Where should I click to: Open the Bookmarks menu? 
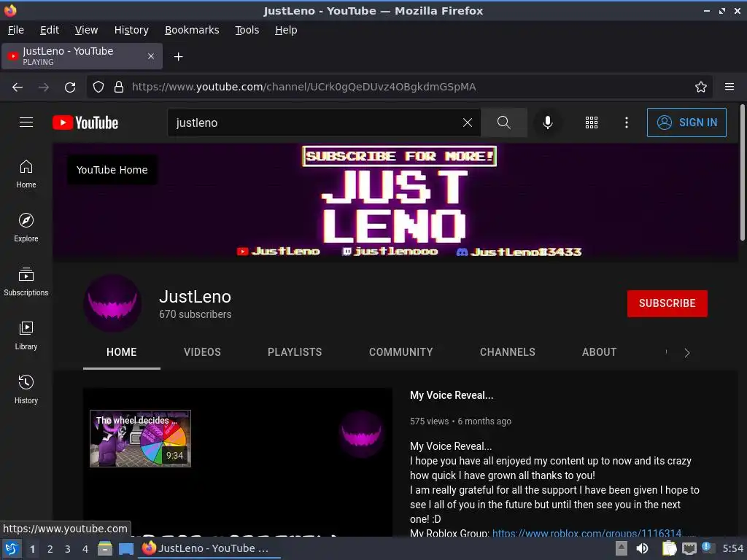[192, 30]
